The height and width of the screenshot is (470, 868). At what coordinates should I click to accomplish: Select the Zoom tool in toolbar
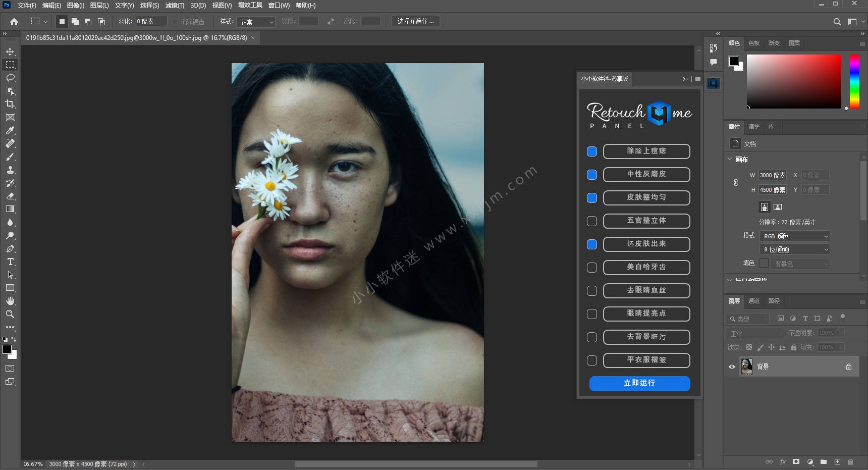pos(10,314)
